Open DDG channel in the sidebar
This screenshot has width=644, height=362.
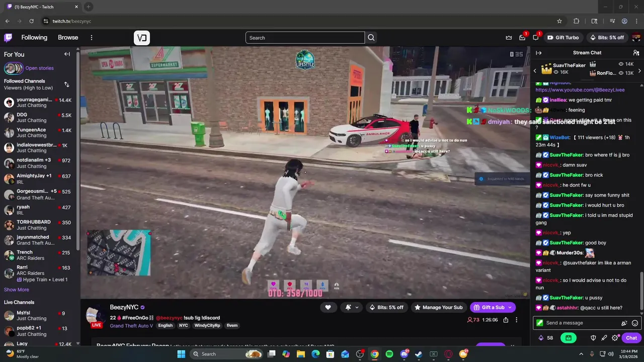click(x=38, y=118)
